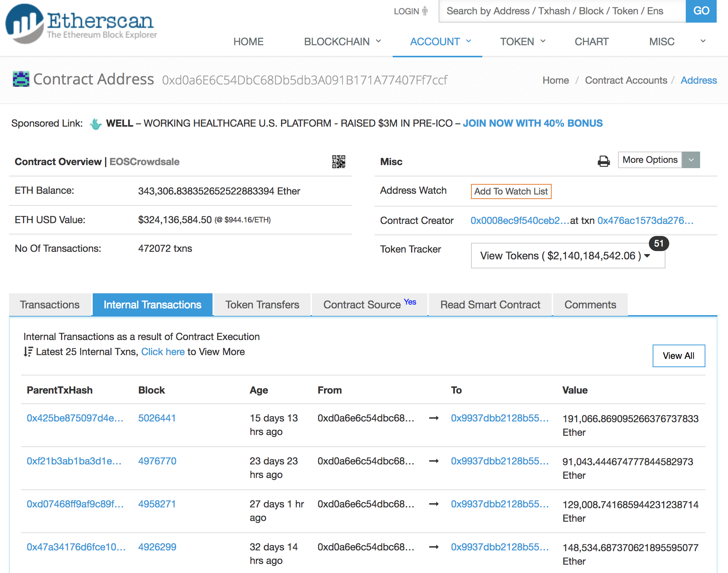Click the More Options button
The image size is (728, 573).
(x=650, y=160)
